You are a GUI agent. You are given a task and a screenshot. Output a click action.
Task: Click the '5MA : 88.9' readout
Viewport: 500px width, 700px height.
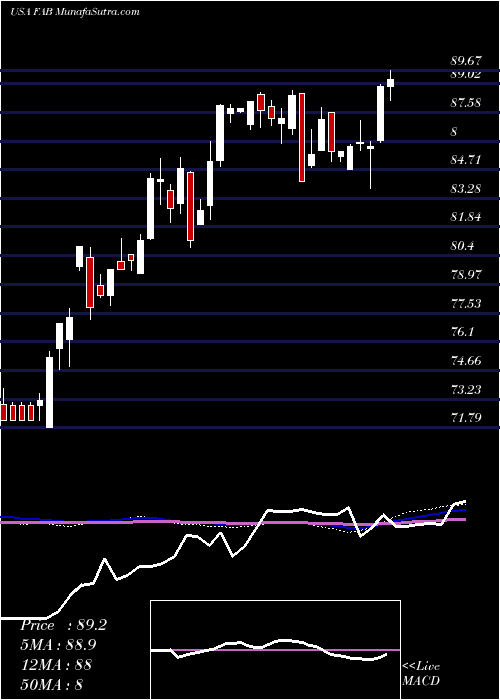click(58, 645)
